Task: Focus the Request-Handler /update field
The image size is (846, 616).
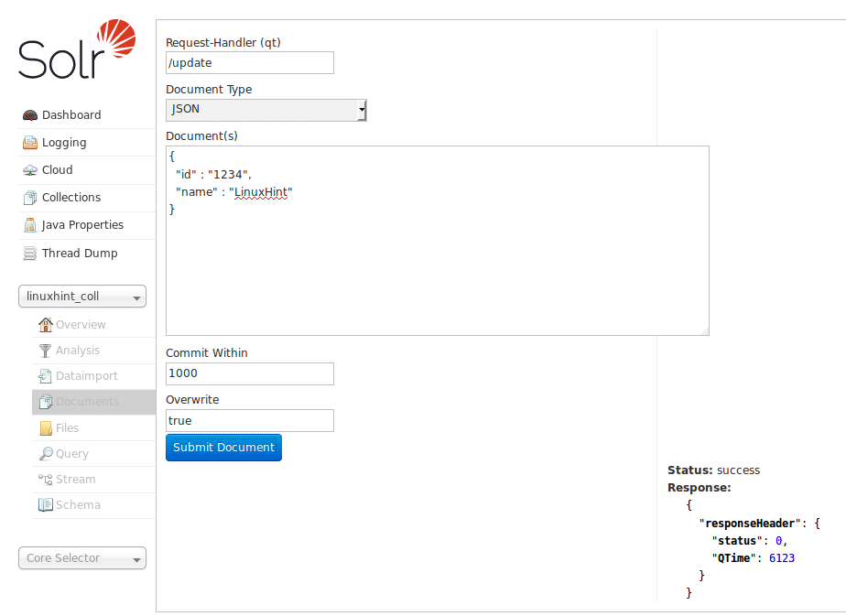Action: pos(249,62)
